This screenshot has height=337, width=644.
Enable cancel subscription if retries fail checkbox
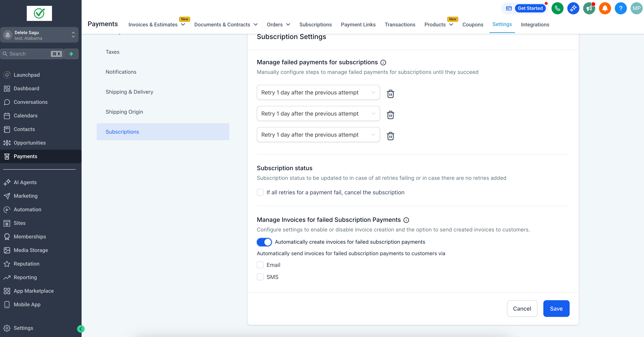coord(260,192)
